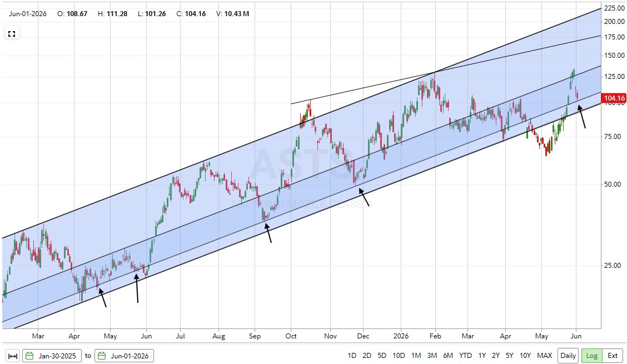Image resolution: width=627 pixels, height=364 pixels.
Task: Click the Jun-01-2026 date readout
Action: [28, 13]
